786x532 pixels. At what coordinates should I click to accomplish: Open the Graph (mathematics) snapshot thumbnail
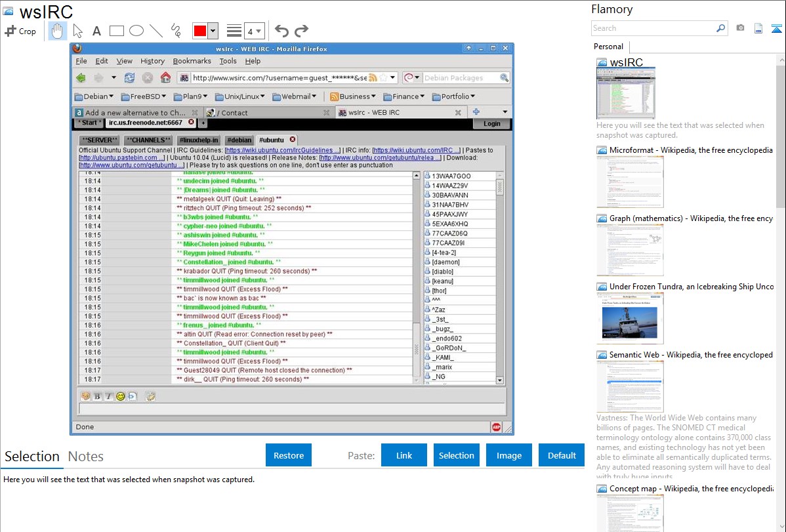point(630,250)
